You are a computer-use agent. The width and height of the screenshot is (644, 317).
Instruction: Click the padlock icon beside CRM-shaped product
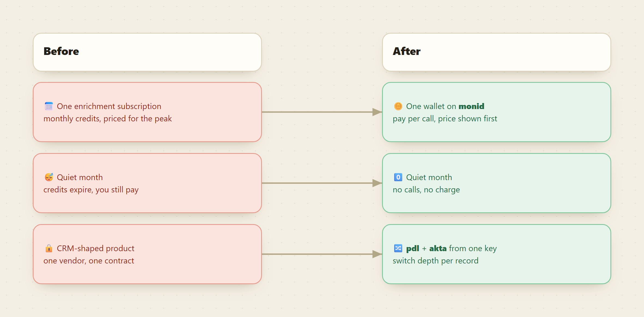click(x=49, y=248)
